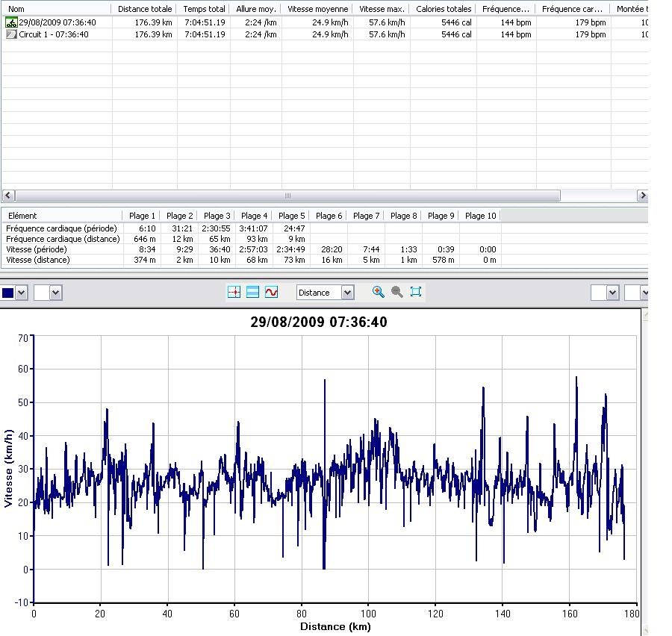Click the 646 m heart rate distance cell
Image resolution: width=672 pixels, height=636 pixels.
point(144,239)
